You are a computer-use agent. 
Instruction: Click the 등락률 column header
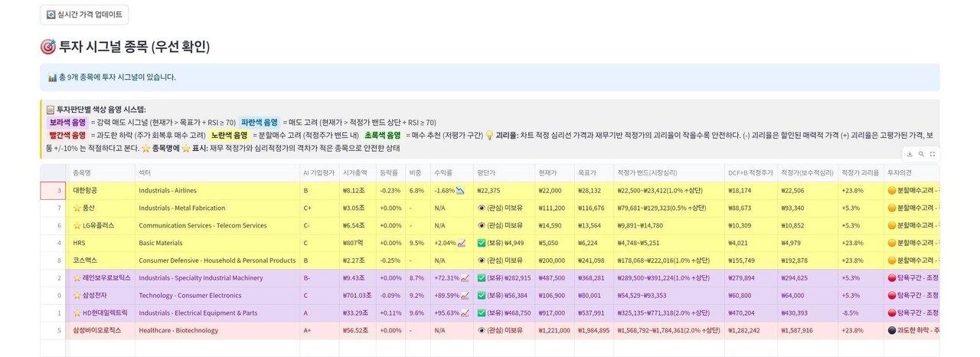pyautogui.click(x=390, y=172)
